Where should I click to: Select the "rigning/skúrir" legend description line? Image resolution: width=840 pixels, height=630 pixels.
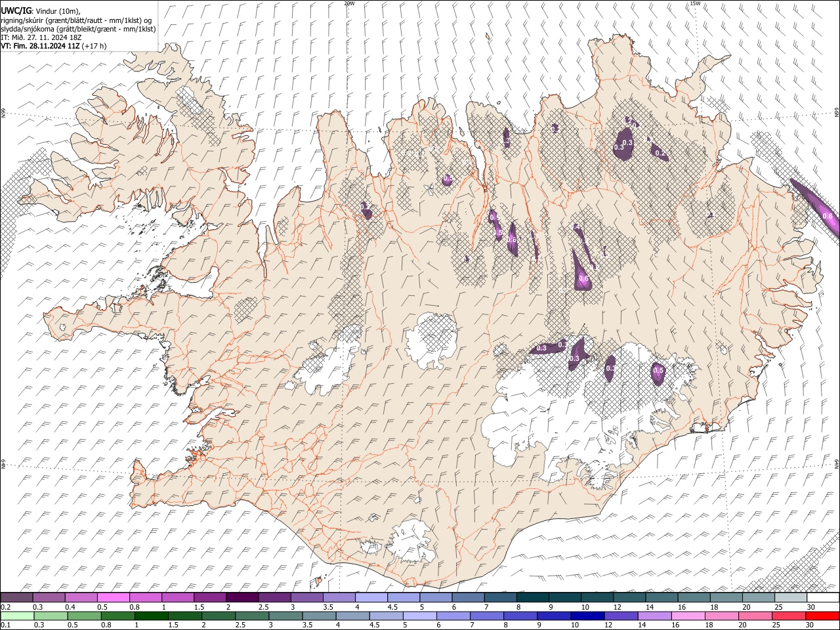76,20
